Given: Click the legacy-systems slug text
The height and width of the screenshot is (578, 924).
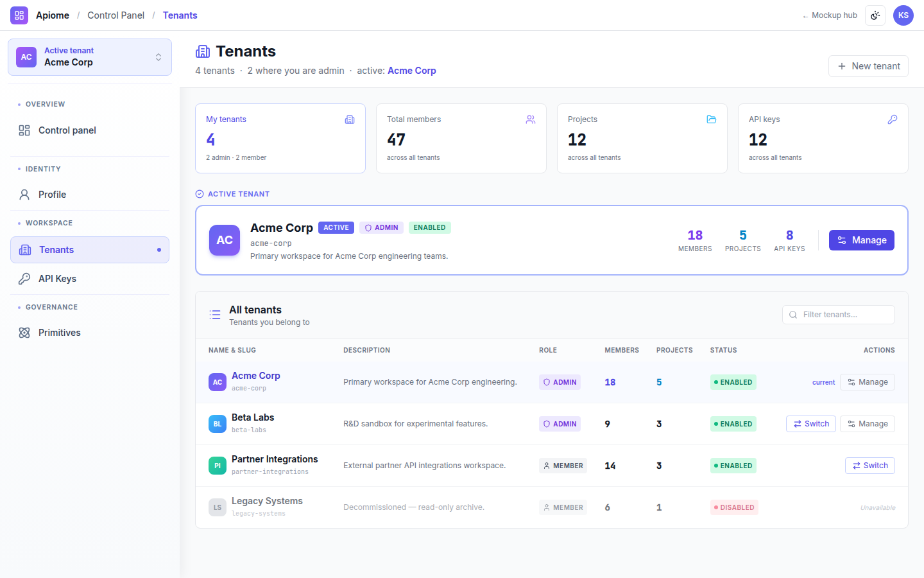Looking at the screenshot, I should click(259, 513).
